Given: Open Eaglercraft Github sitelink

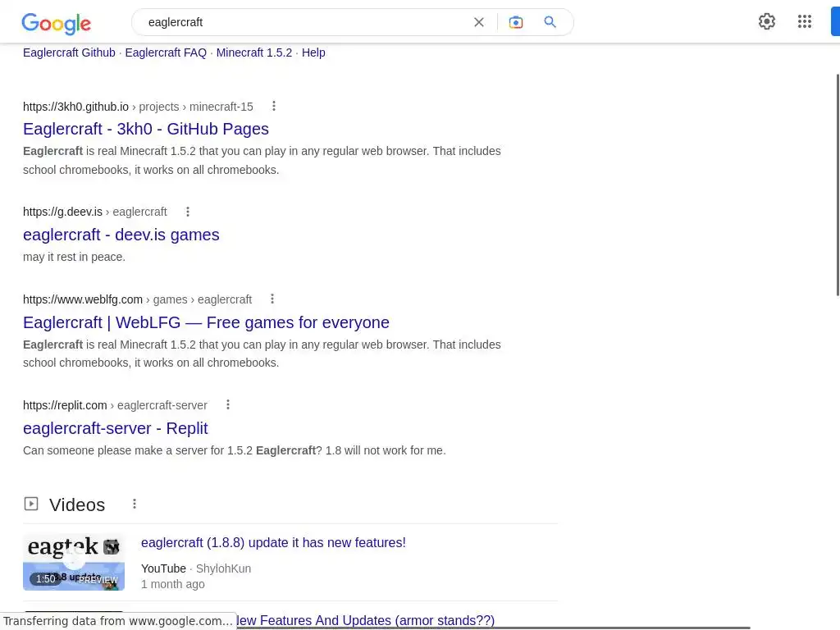Looking at the screenshot, I should pos(69,52).
